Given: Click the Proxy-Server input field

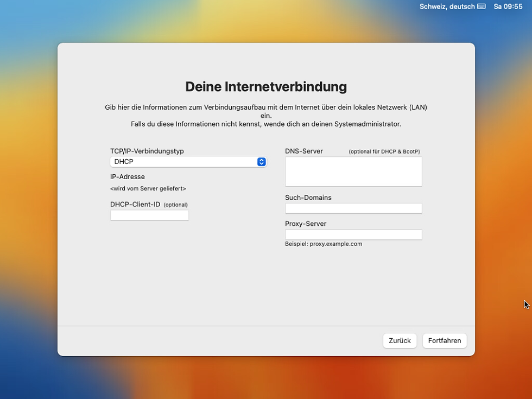Looking at the screenshot, I should 353,235.
